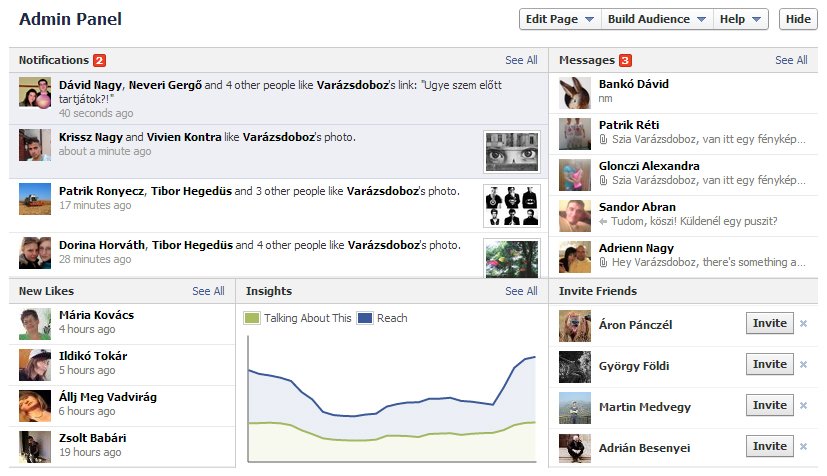Hide the Admin Panel

[798, 19]
